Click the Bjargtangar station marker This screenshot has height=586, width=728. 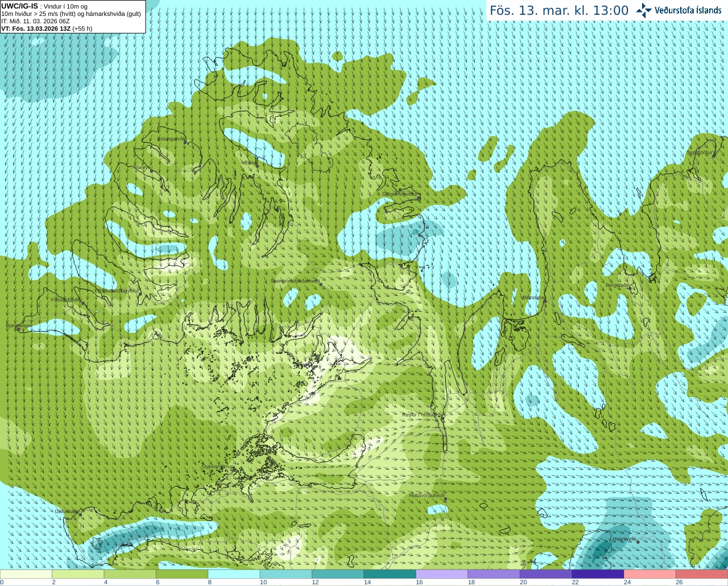pyautogui.click(x=19, y=329)
